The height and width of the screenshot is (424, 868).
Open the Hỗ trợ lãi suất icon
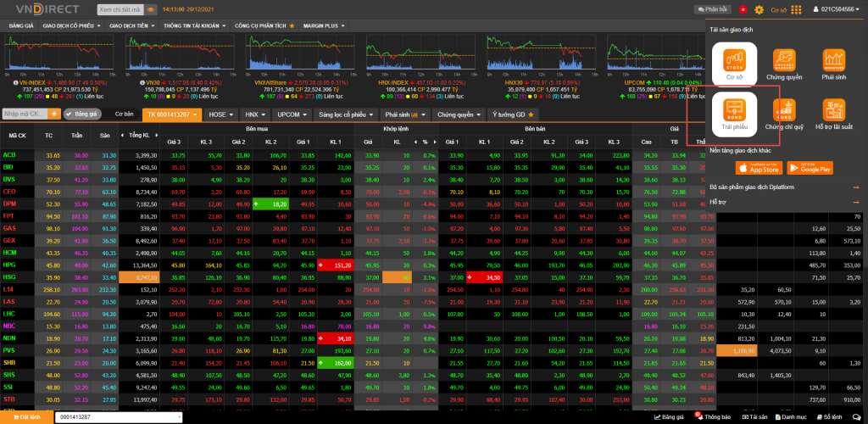tap(835, 112)
